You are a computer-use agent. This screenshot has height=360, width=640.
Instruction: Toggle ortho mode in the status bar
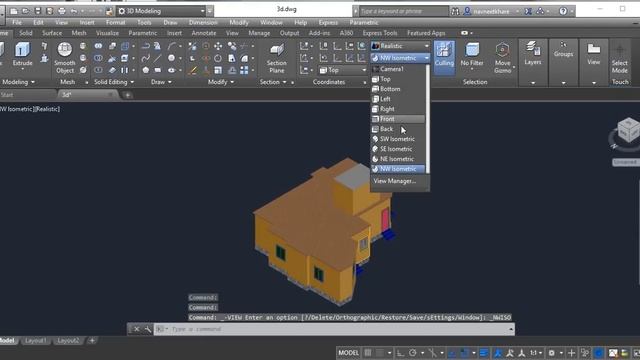click(400, 353)
